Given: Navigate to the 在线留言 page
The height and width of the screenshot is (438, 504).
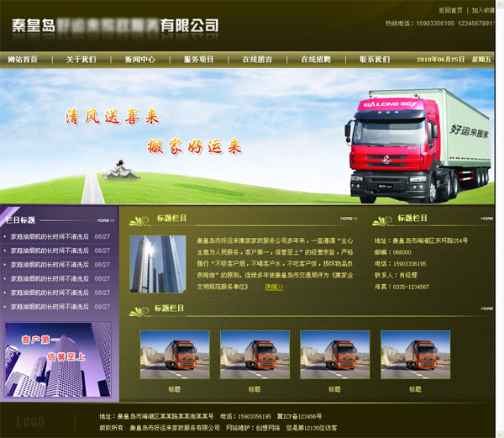Looking at the screenshot, I should (257, 60).
